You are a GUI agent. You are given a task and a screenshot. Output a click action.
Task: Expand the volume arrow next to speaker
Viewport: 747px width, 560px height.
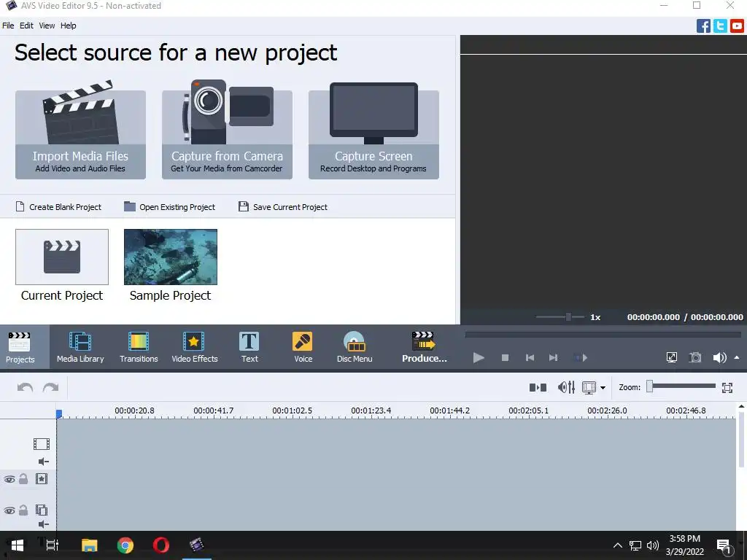(x=737, y=357)
